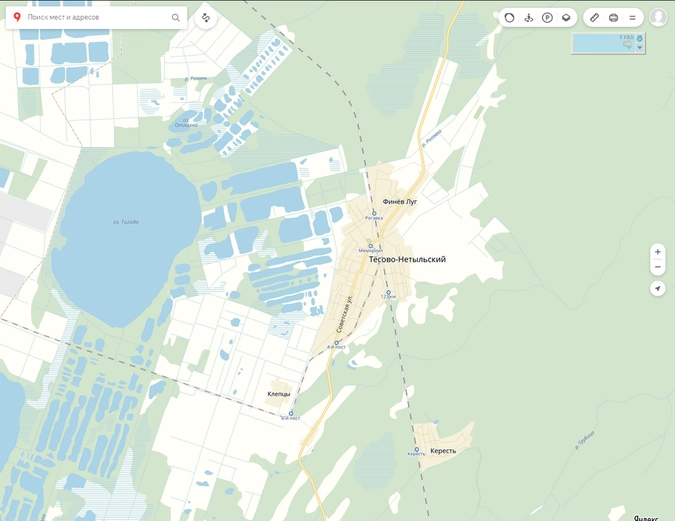The height and width of the screenshot is (521, 675).
Task: Zoom in with the plus button
Action: click(657, 252)
